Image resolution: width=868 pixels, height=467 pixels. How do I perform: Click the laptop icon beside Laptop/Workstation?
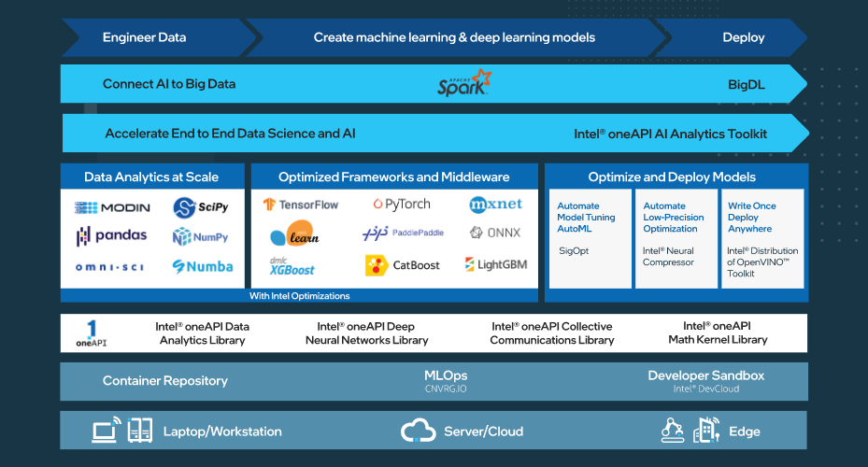click(107, 430)
